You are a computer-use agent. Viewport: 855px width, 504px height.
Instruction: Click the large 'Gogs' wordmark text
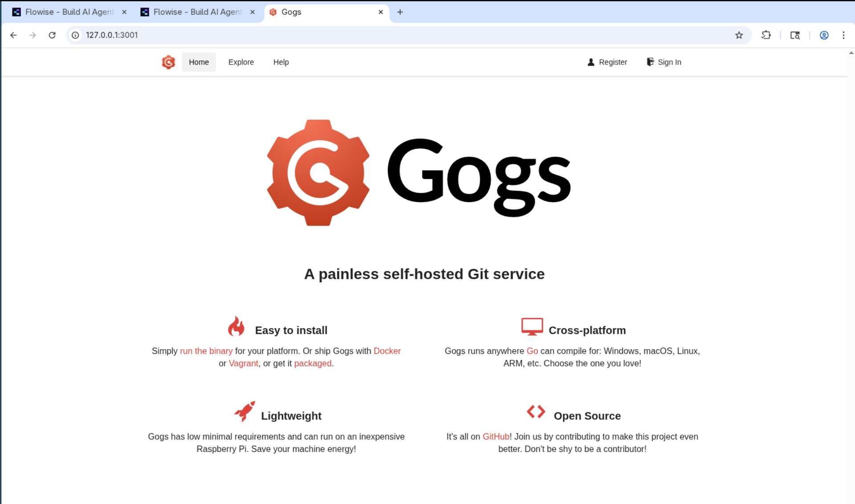click(x=479, y=177)
